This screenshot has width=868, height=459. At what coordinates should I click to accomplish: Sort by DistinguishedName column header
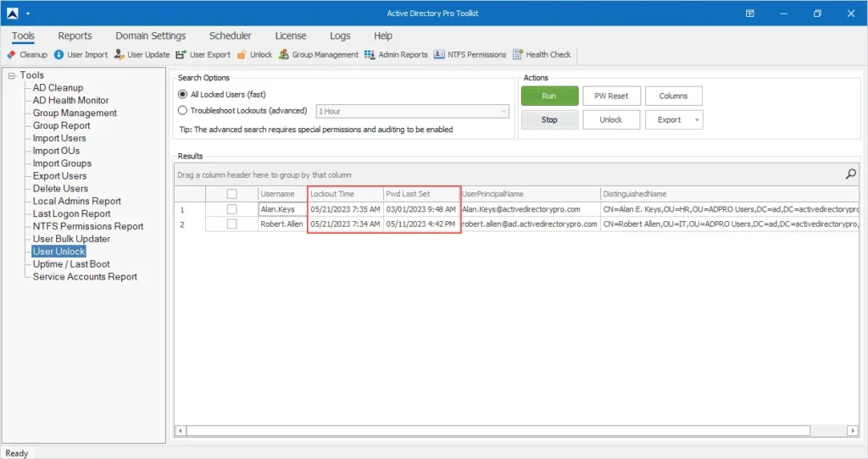pyautogui.click(x=730, y=194)
